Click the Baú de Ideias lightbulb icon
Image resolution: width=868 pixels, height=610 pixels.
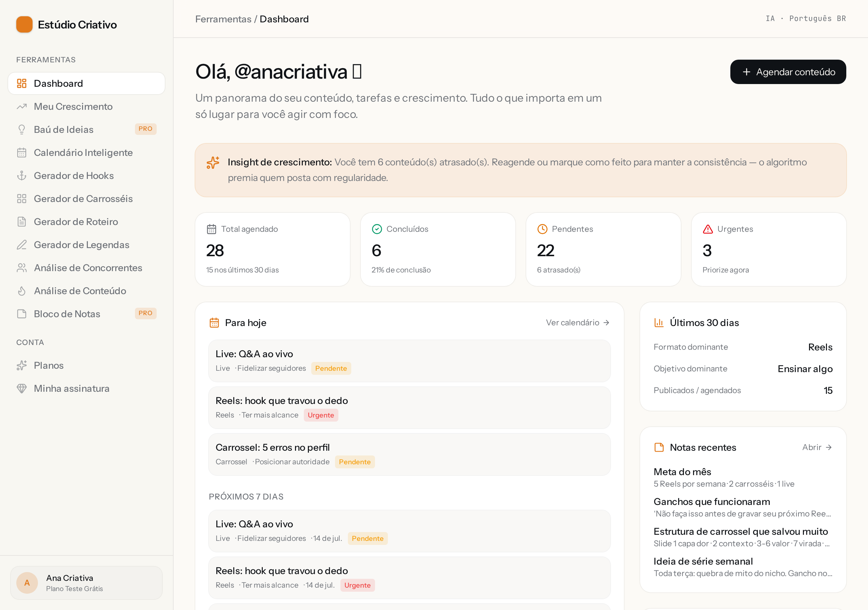coord(22,130)
